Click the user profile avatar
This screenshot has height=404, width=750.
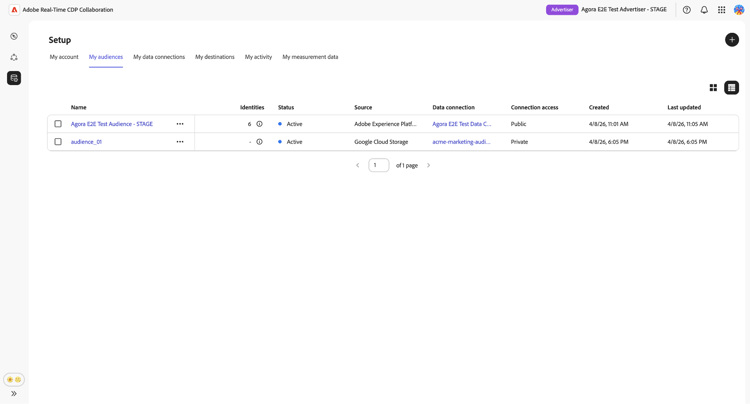click(x=739, y=10)
